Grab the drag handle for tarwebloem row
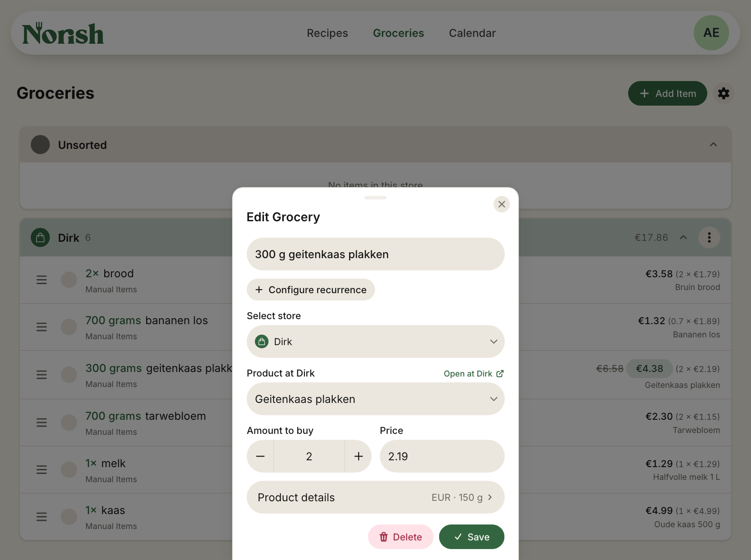 click(x=41, y=423)
